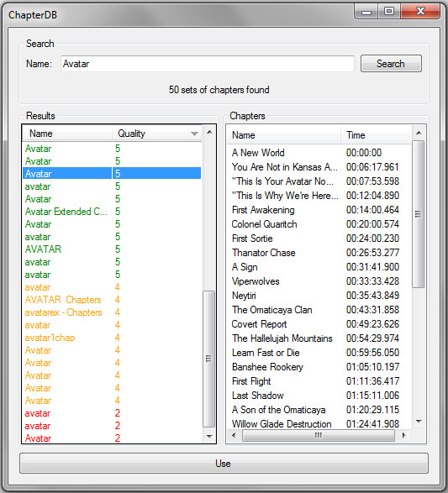The height and width of the screenshot is (493, 448).
Task: Click the Name search input field
Action: [x=208, y=64]
